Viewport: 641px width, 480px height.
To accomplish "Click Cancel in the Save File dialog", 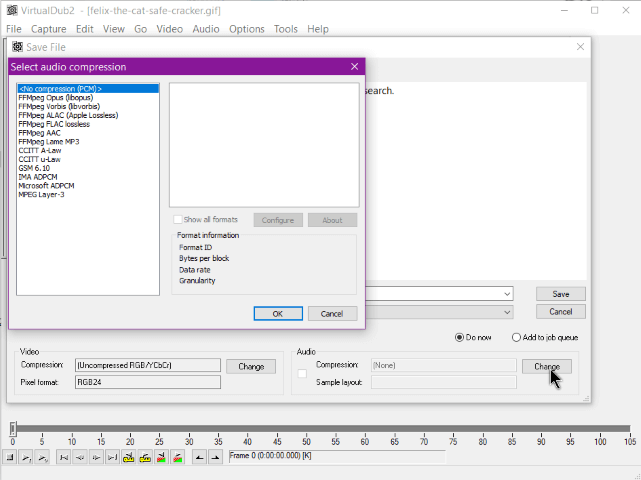I will (560, 312).
